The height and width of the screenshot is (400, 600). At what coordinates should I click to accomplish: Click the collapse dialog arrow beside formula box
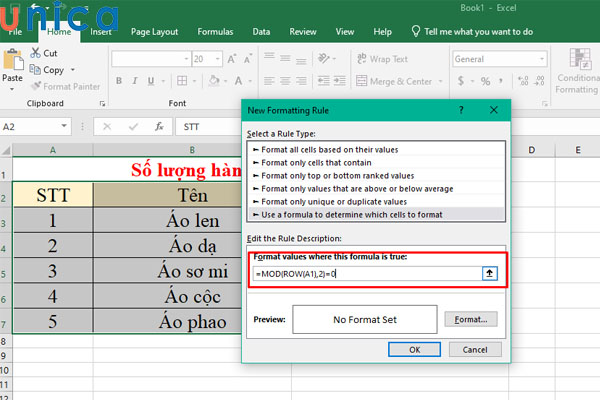pyautogui.click(x=489, y=274)
